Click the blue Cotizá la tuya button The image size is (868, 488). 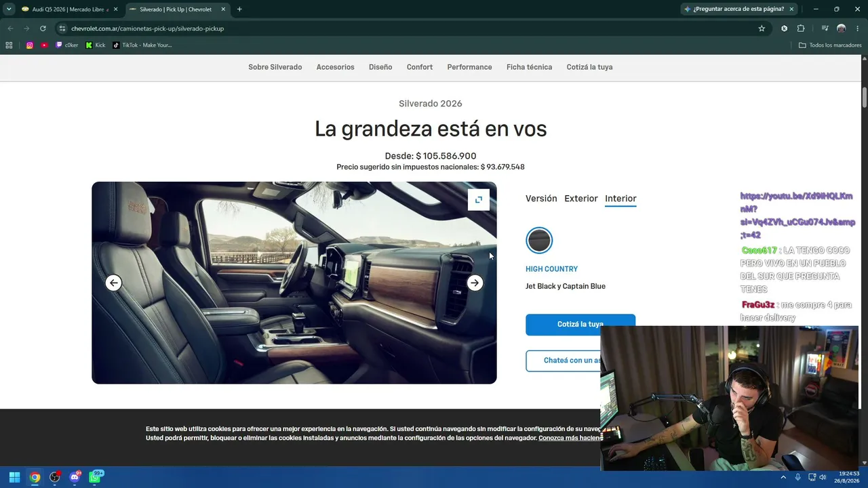[580, 324]
